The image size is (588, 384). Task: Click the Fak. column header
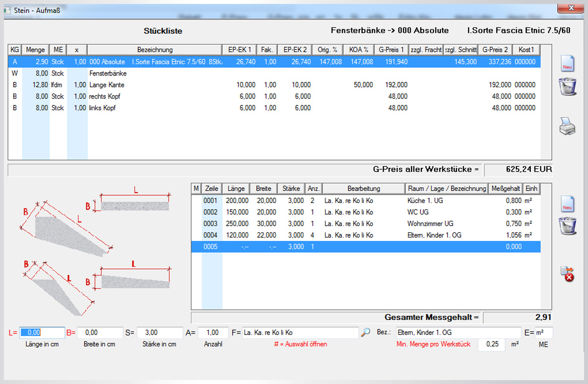(x=267, y=50)
